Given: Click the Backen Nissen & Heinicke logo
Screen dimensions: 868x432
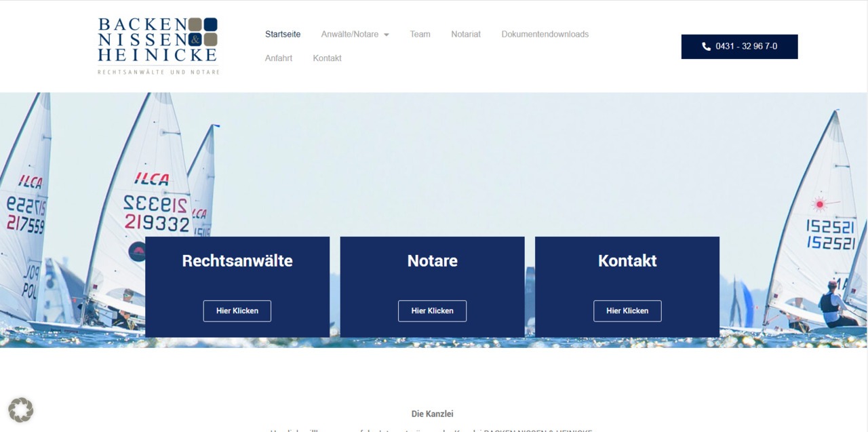Looking at the screenshot, I should tap(159, 46).
